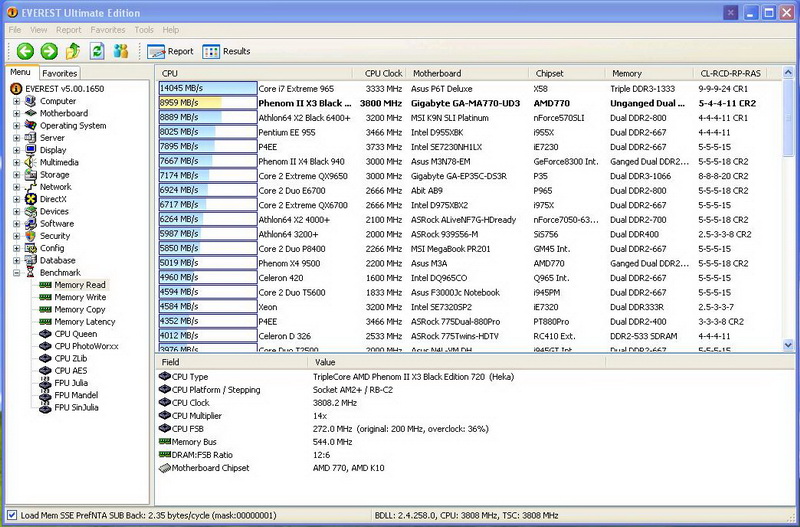Screen dimensions: 800x527
Task: Expand the Server tree node
Action: (16, 138)
